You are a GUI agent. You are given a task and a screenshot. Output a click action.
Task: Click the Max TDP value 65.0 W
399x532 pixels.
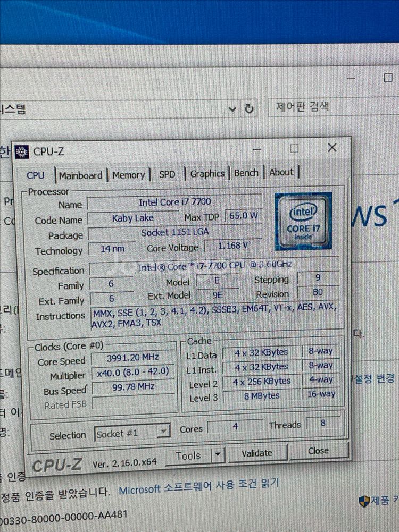pos(243,216)
